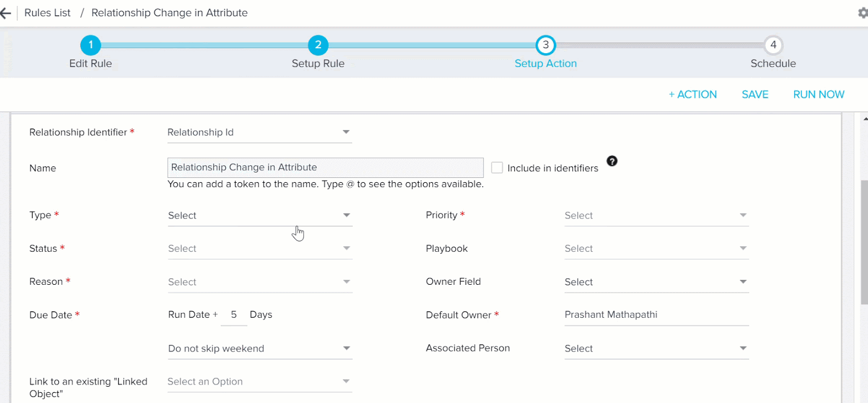This screenshot has width=868, height=403.
Task: Open the Rules List breadcrumb link
Action: point(47,13)
